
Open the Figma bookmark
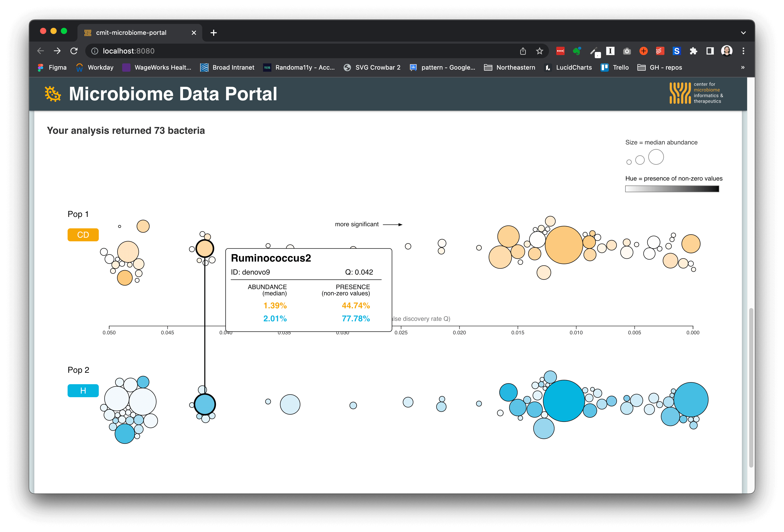click(52, 68)
